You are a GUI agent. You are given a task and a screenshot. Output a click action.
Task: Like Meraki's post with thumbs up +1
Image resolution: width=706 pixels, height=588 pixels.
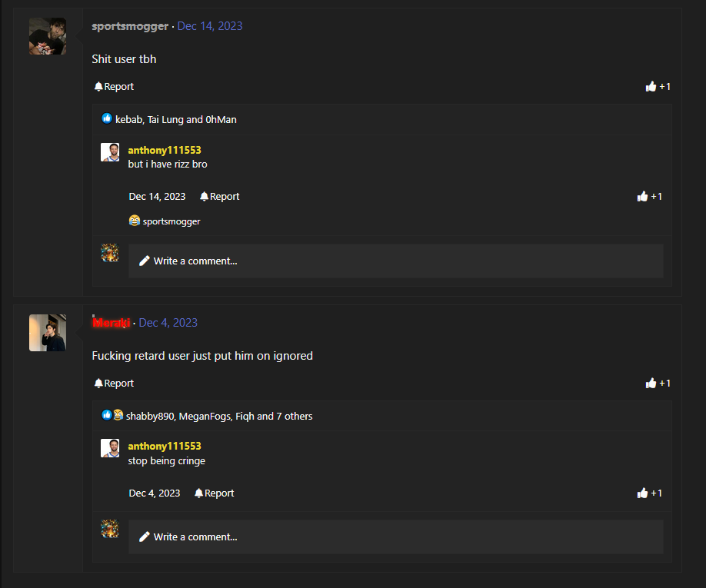pos(658,383)
